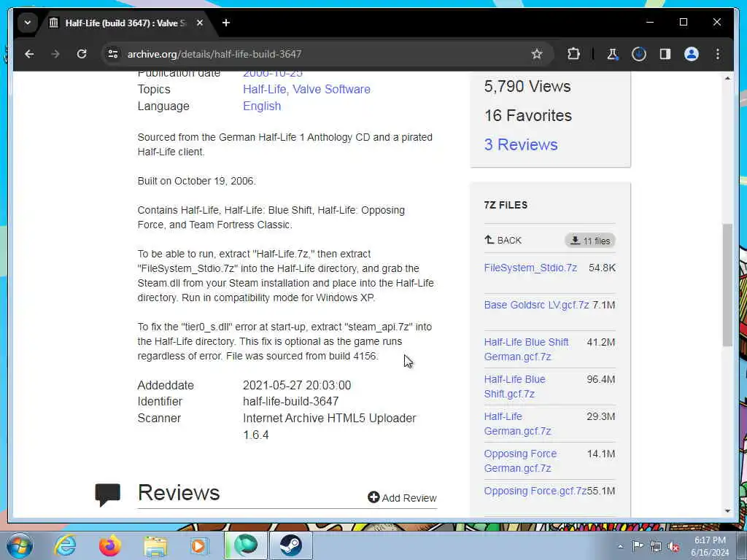This screenshot has width=747, height=560.
Task: Click the scrollbar down arrow
Action: point(727,511)
